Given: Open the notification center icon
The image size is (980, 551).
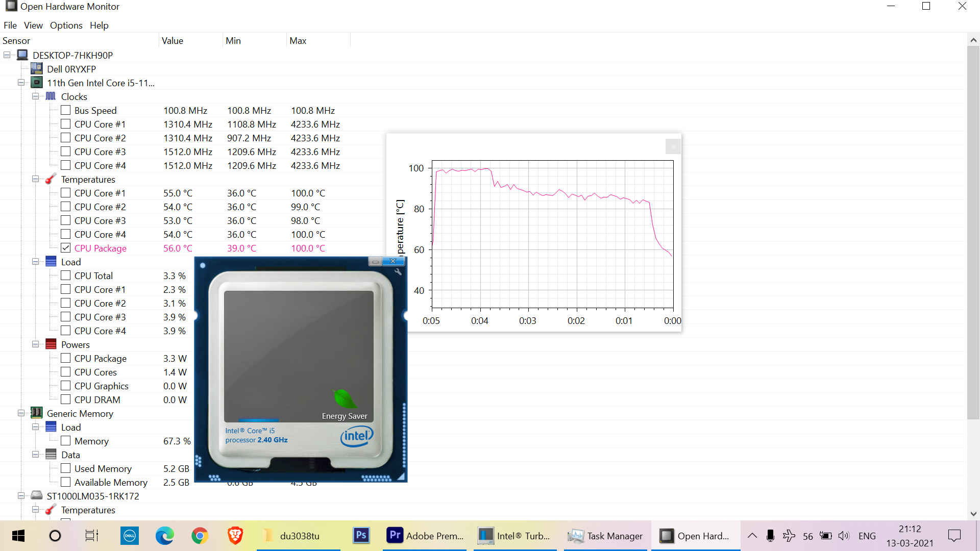Looking at the screenshot, I should (954, 536).
